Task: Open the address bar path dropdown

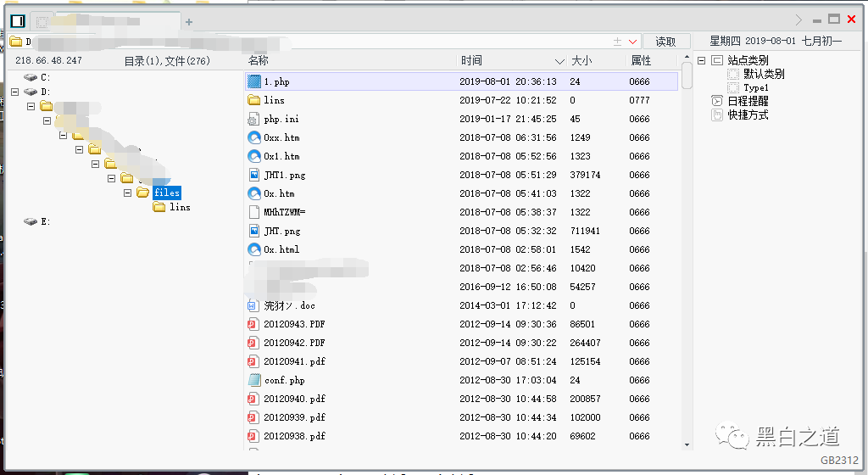Action: coord(632,42)
